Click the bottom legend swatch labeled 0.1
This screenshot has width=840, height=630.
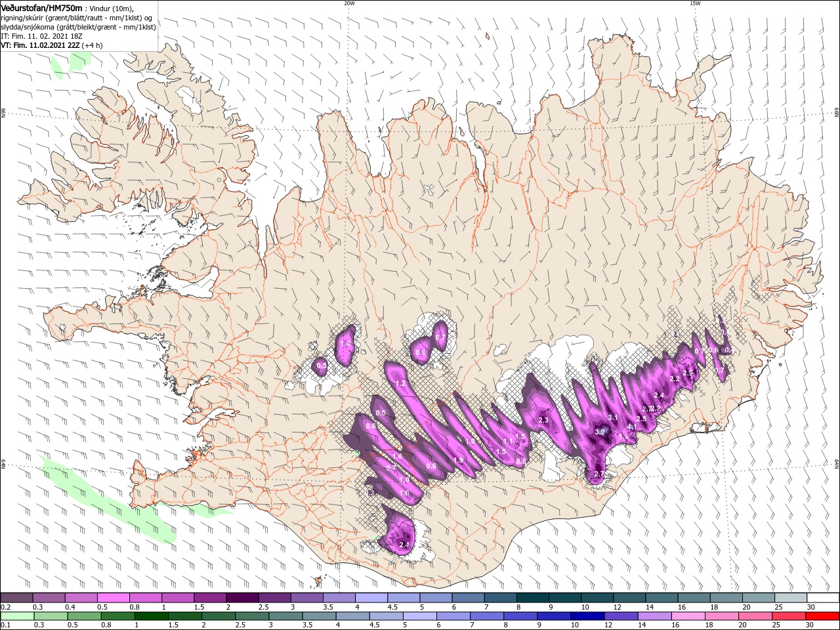point(17,616)
